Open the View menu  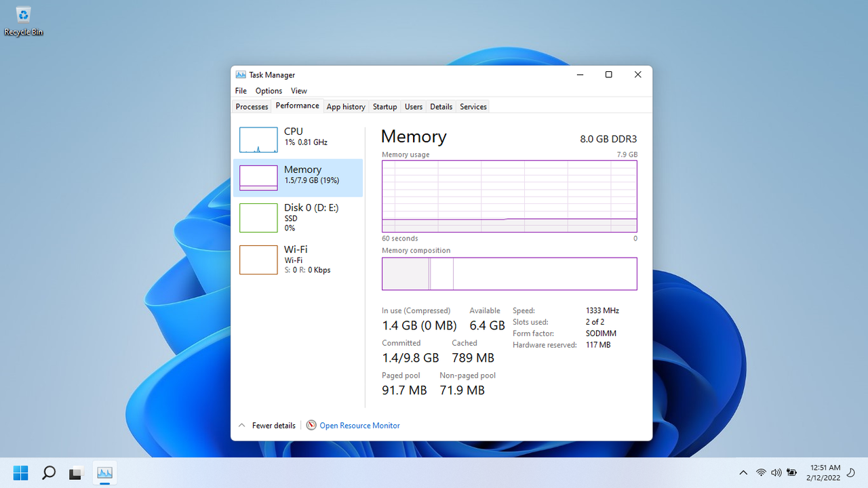click(x=299, y=91)
